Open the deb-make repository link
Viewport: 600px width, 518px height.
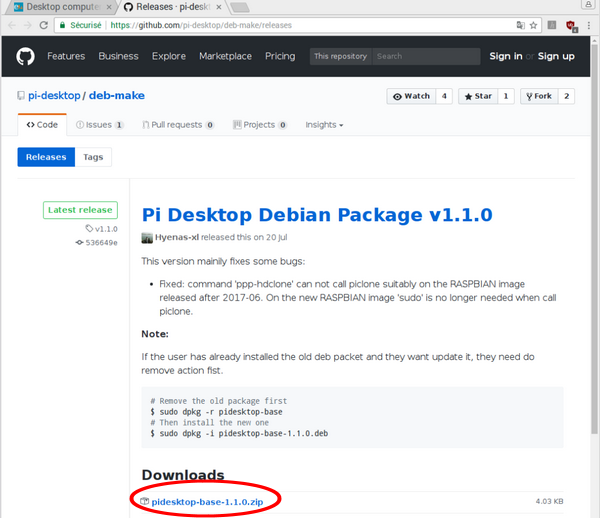click(x=117, y=96)
